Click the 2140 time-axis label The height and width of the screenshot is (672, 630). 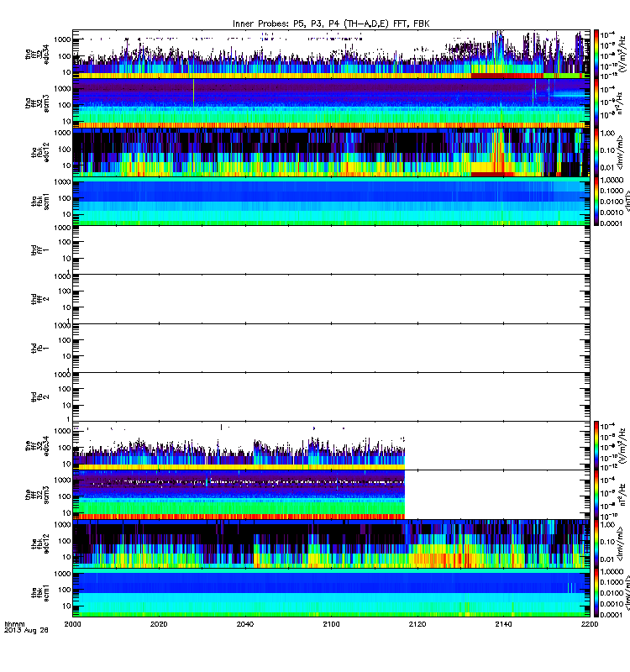pos(503,624)
